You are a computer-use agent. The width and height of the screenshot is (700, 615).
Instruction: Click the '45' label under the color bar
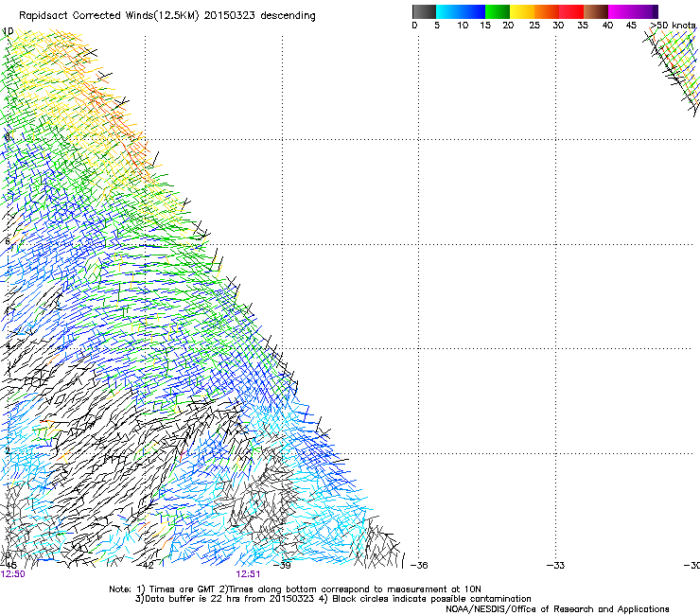(631, 25)
